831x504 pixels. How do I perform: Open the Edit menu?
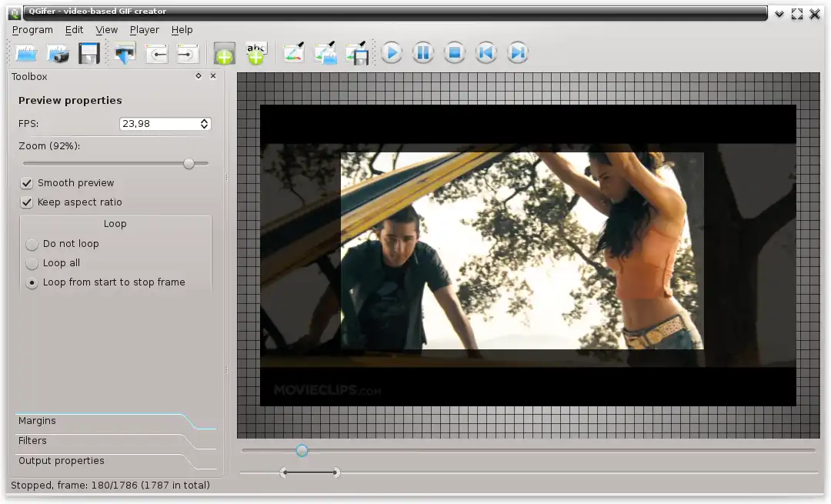click(x=74, y=30)
